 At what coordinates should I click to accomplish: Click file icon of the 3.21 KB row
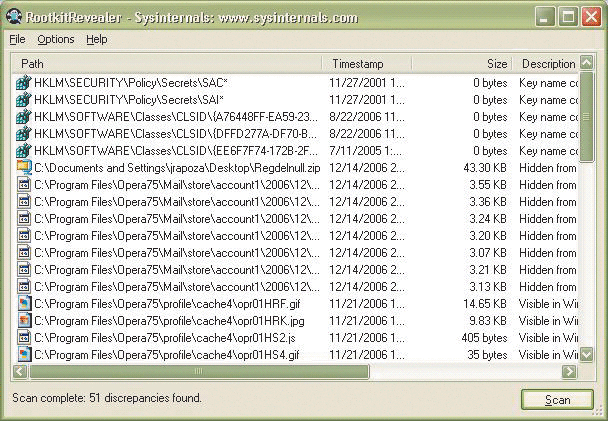pyautogui.click(x=24, y=270)
